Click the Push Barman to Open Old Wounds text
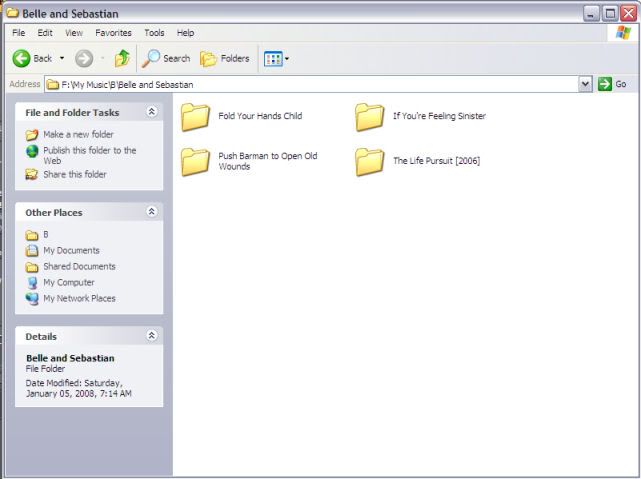641x479 pixels. (268, 161)
